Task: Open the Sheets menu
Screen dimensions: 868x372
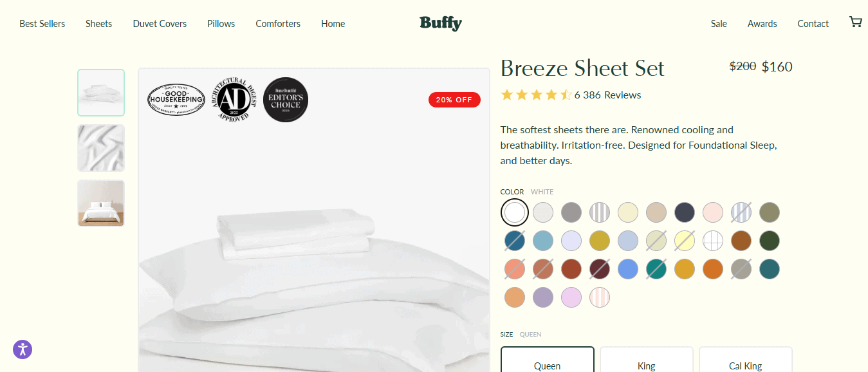Action: point(98,24)
